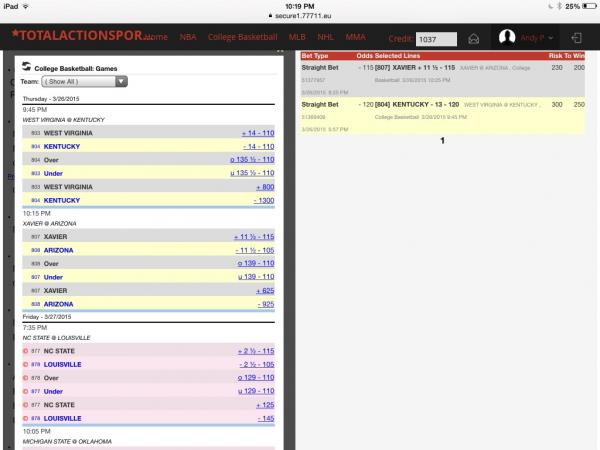
Task: Select the MLB navigation item
Action: 297,37
